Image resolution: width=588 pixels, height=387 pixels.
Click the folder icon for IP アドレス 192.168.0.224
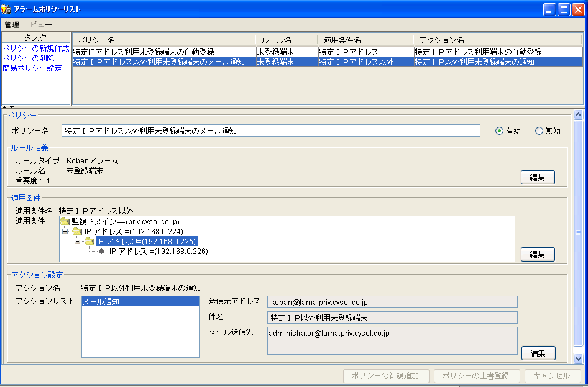click(78, 232)
